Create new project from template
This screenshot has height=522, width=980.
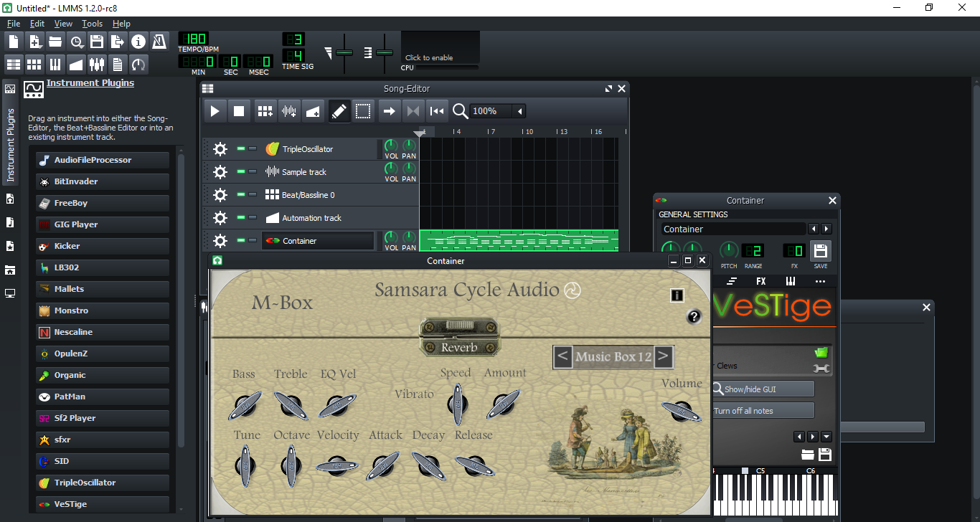pyautogui.click(x=34, y=41)
